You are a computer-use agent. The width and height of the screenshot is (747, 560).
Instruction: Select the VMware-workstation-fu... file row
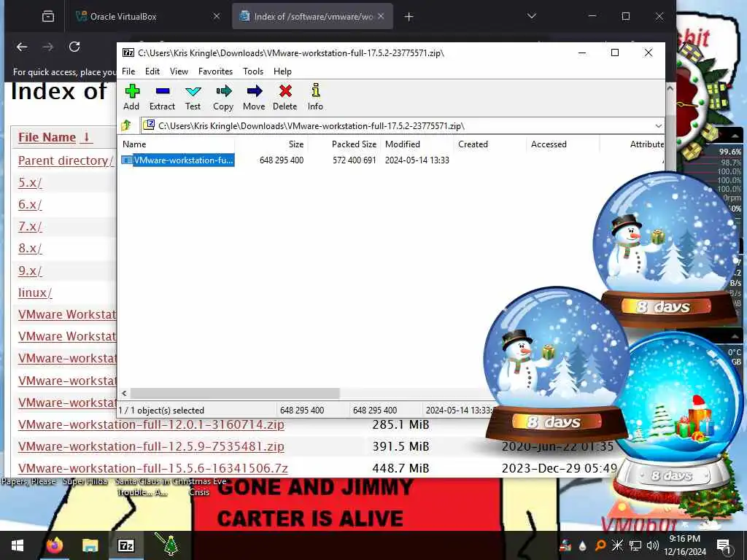click(178, 160)
